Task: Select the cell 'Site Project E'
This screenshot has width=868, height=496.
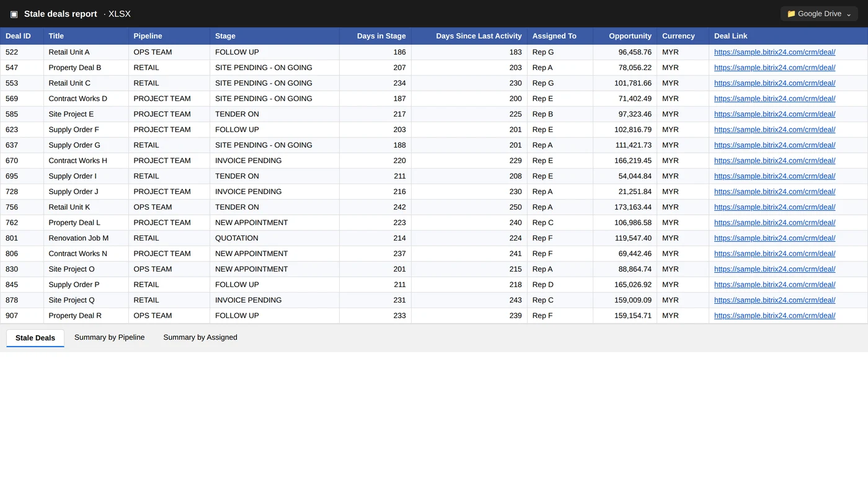Action: [86, 114]
